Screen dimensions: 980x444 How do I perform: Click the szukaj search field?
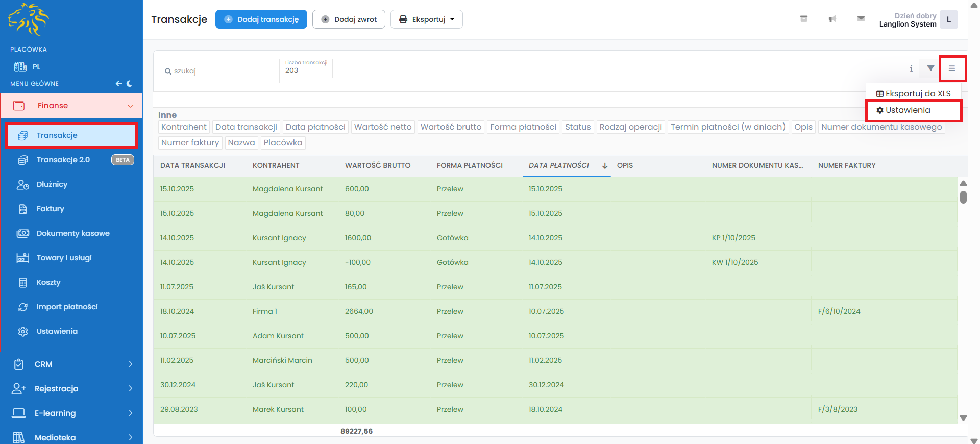coord(219,71)
